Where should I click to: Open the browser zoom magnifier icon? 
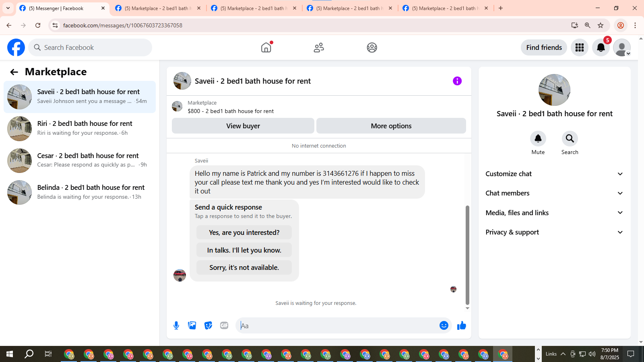pos(588,25)
